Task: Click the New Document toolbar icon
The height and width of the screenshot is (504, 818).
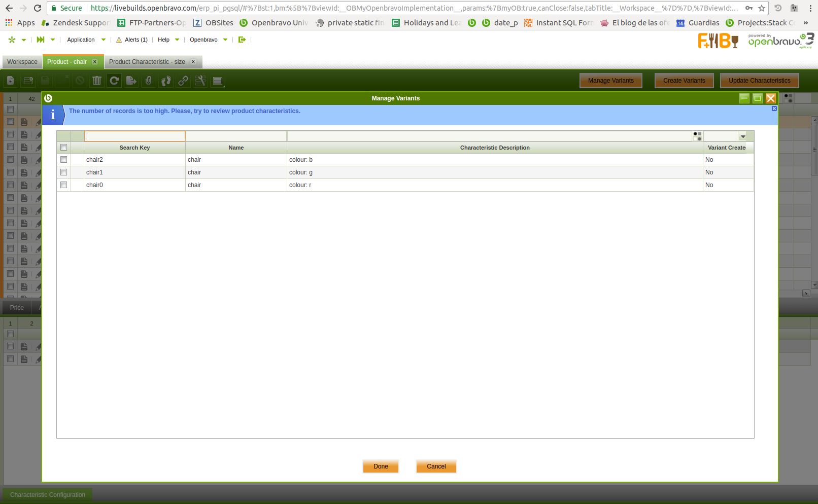Action: [11, 81]
